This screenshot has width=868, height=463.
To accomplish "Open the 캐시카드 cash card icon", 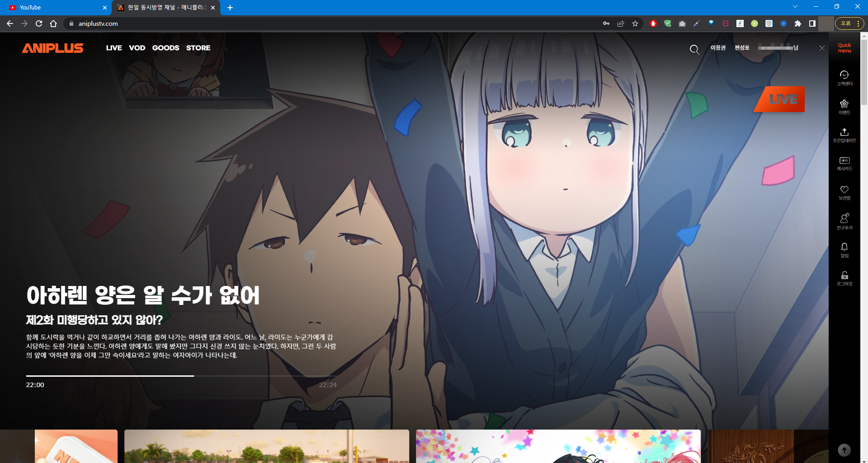I will pos(844,164).
